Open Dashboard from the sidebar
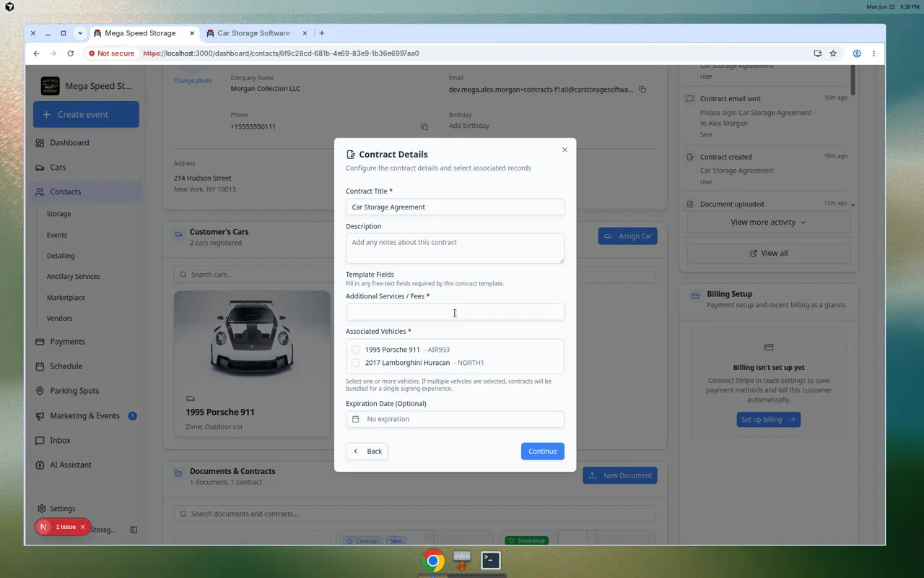Viewport: 924px width, 578px height. (69, 142)
